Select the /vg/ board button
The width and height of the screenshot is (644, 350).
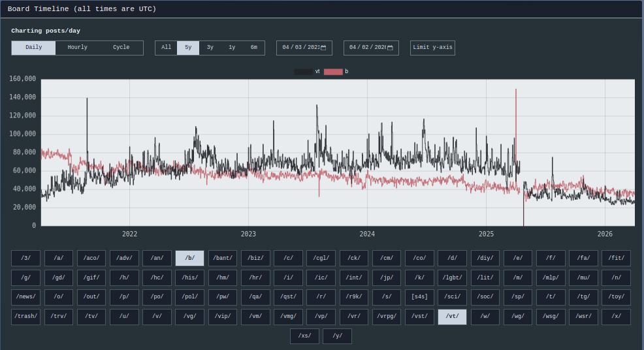pos(190,317)
